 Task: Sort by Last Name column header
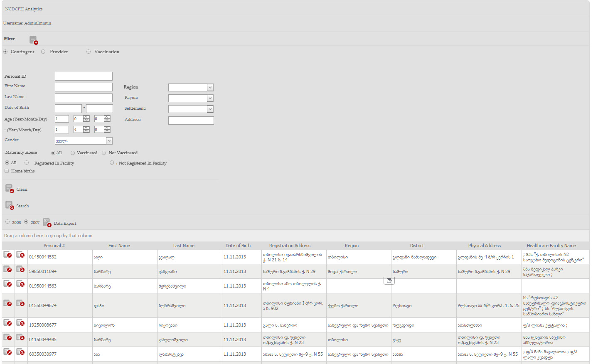(184, 246)
